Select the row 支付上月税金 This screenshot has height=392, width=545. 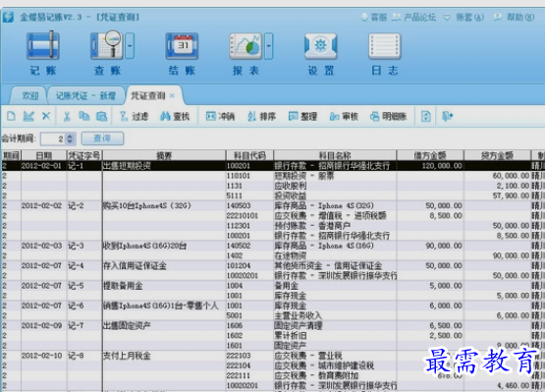[x=273, y=356]
